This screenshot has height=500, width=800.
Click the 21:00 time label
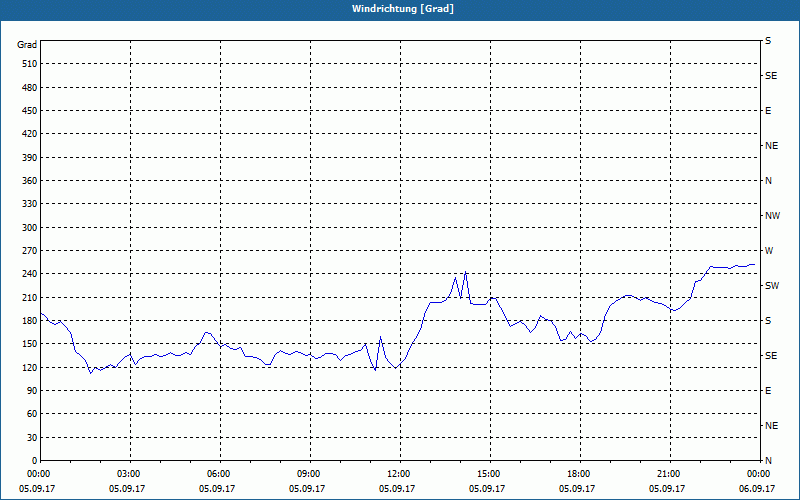click(x=670, y=474)
